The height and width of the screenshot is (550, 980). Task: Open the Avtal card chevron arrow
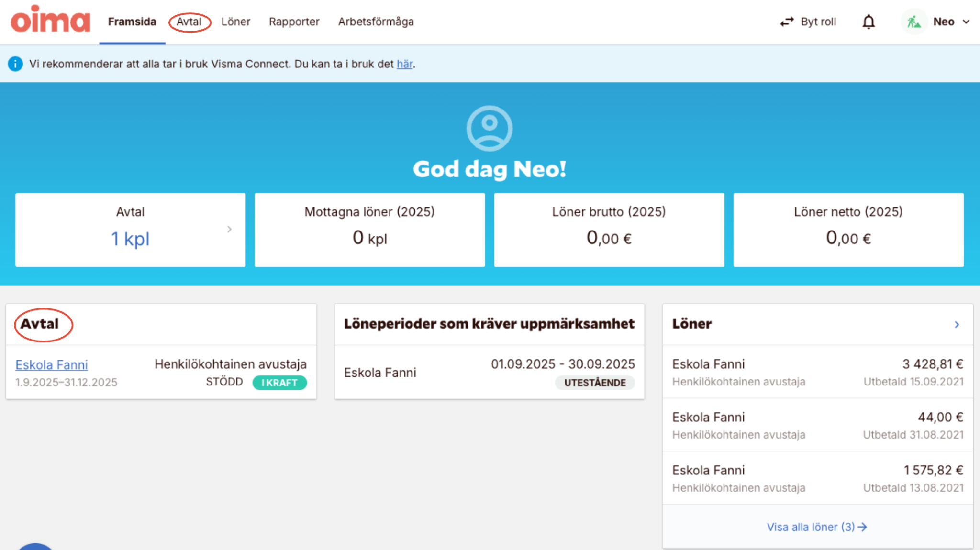229,230
